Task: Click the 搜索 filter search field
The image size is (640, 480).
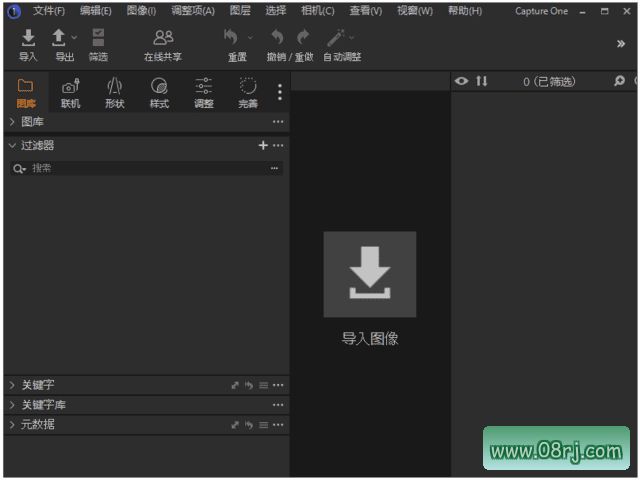Action: coord(146,168)
